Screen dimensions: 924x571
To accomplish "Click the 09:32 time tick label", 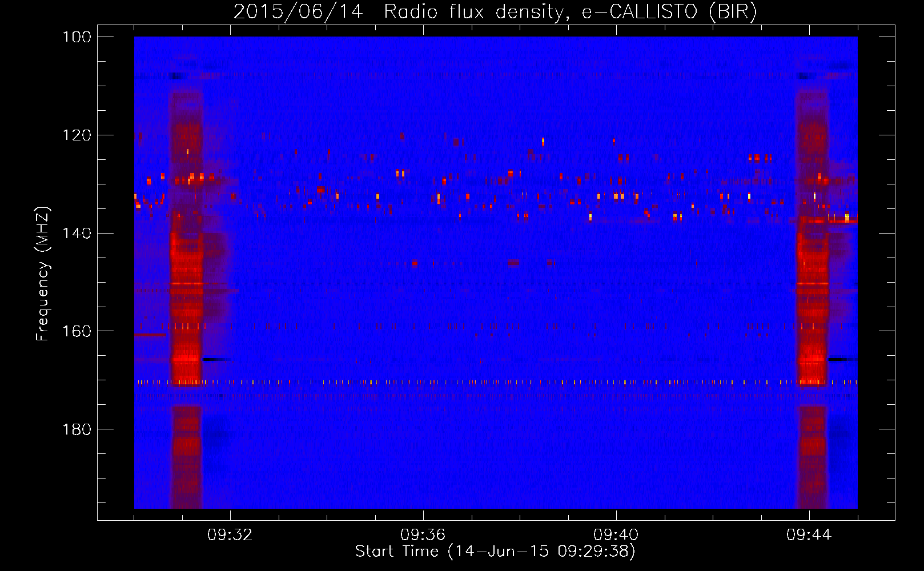I will click(x=230, y=535).
